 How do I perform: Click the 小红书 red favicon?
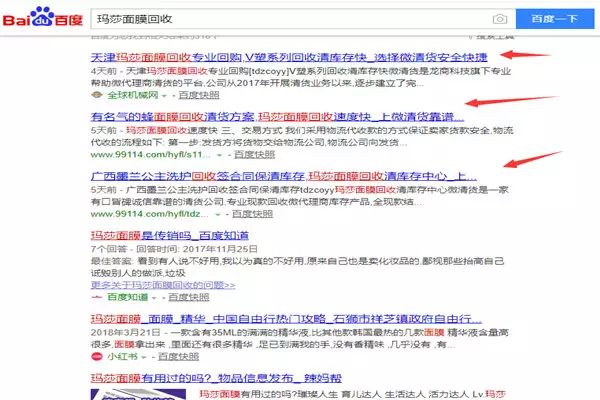click(x=97, y=357)
